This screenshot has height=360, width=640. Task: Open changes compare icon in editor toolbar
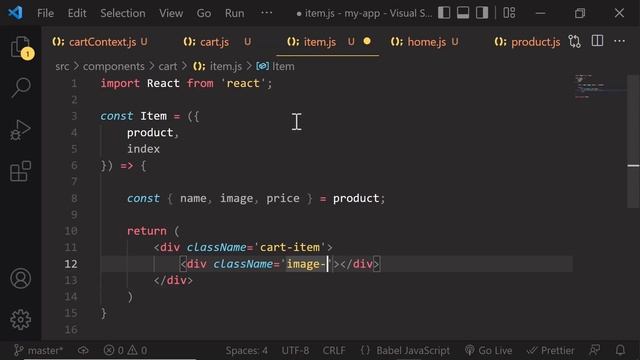[x=574, y=41]
